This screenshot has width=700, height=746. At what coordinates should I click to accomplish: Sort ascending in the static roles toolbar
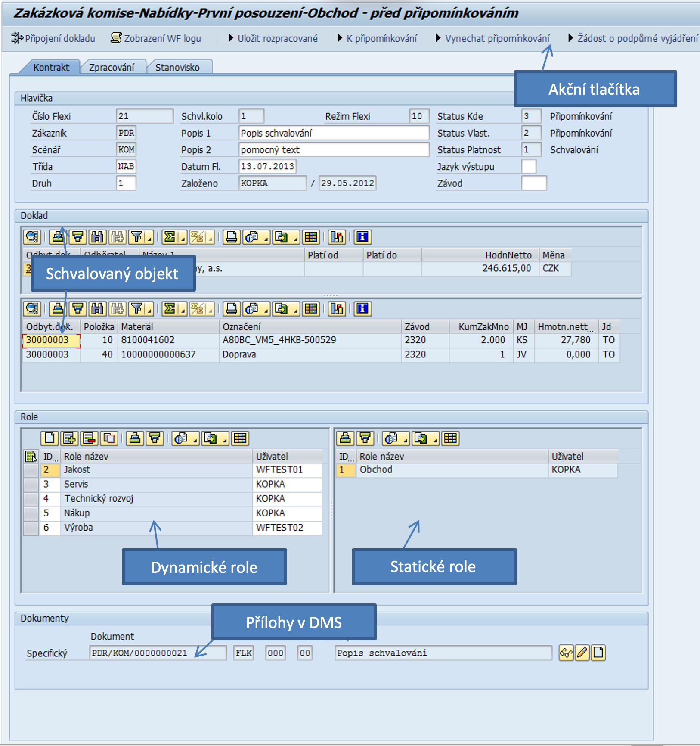pos(345,438)
